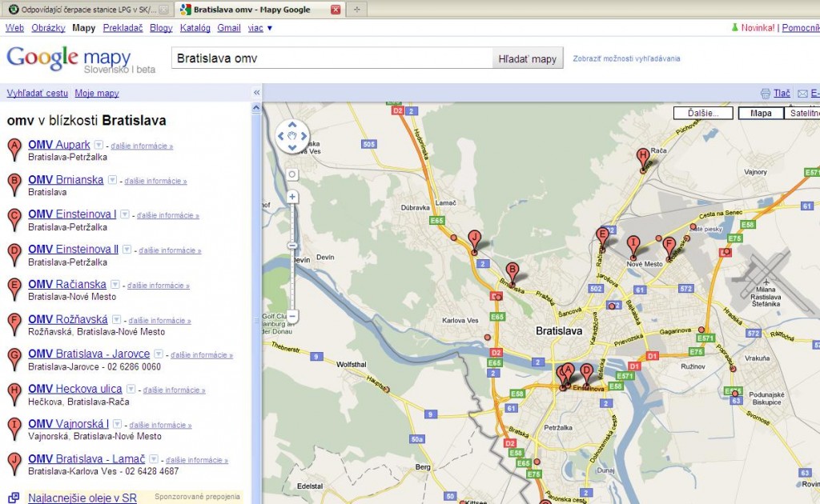Screen dimensions: 820x504
Task: Open Blogy in Google top bar
Action: coord(161,28)
